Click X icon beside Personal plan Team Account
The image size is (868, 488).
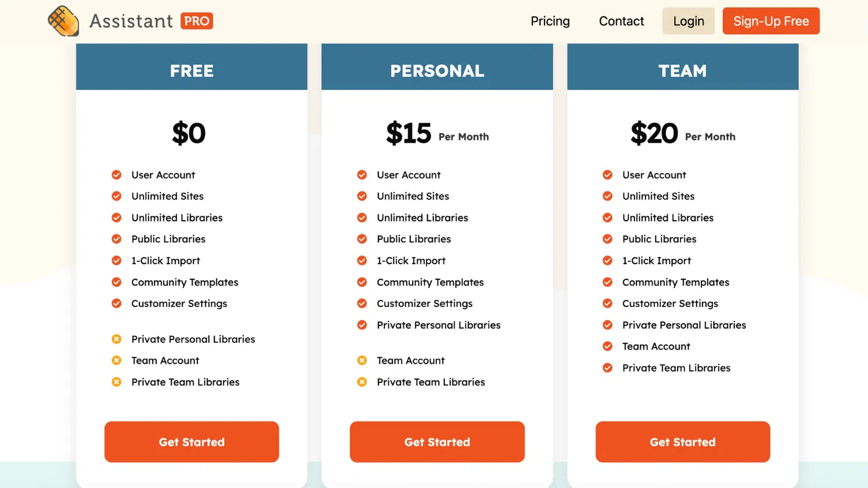pos(362,360)
